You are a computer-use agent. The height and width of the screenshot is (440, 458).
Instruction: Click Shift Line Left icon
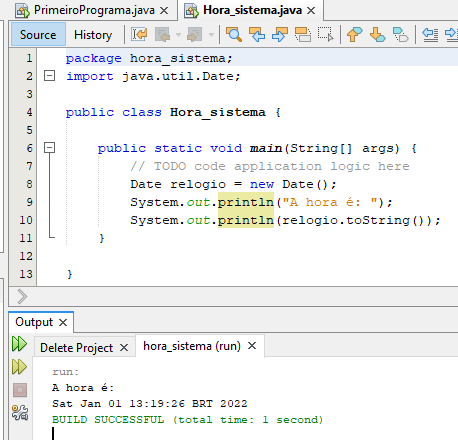[x=430, y=34]
